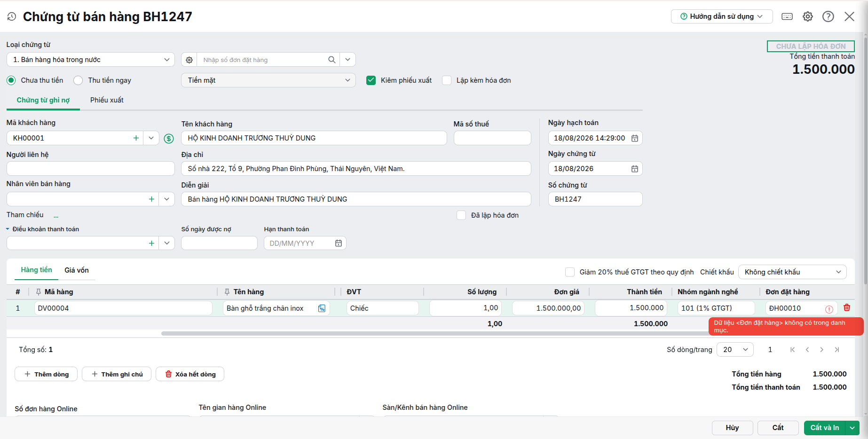This screenshot has height=439, width=868.
Task: Click Cất và In button
Action: 825,428
